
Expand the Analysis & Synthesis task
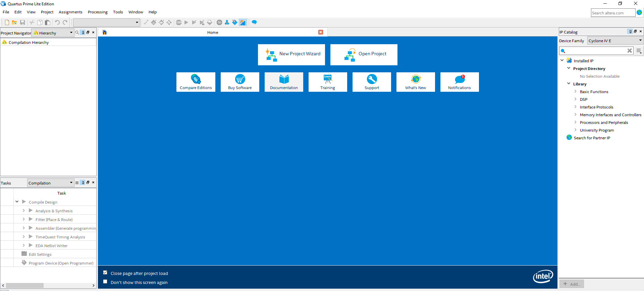click(x=23, y=211)
